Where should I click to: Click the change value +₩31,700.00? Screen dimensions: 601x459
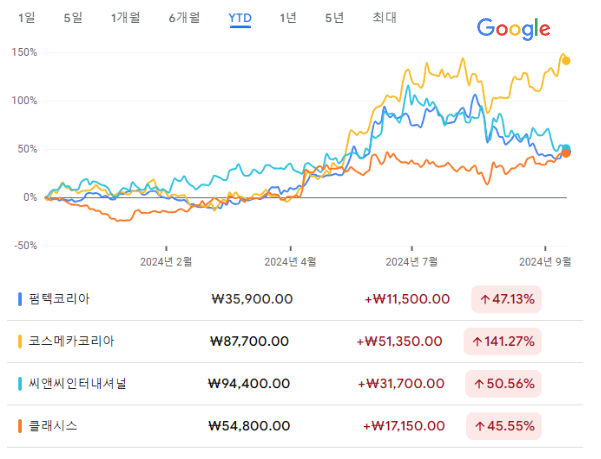tap(401, 384)
